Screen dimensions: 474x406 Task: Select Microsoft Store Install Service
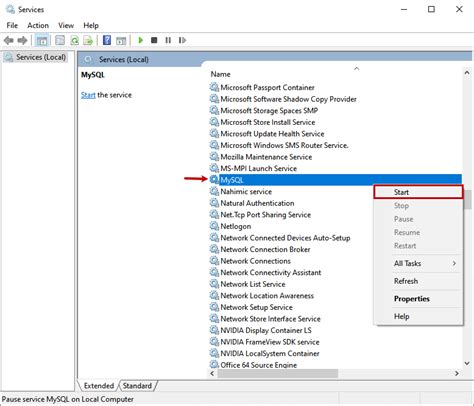tap(268, 122)
